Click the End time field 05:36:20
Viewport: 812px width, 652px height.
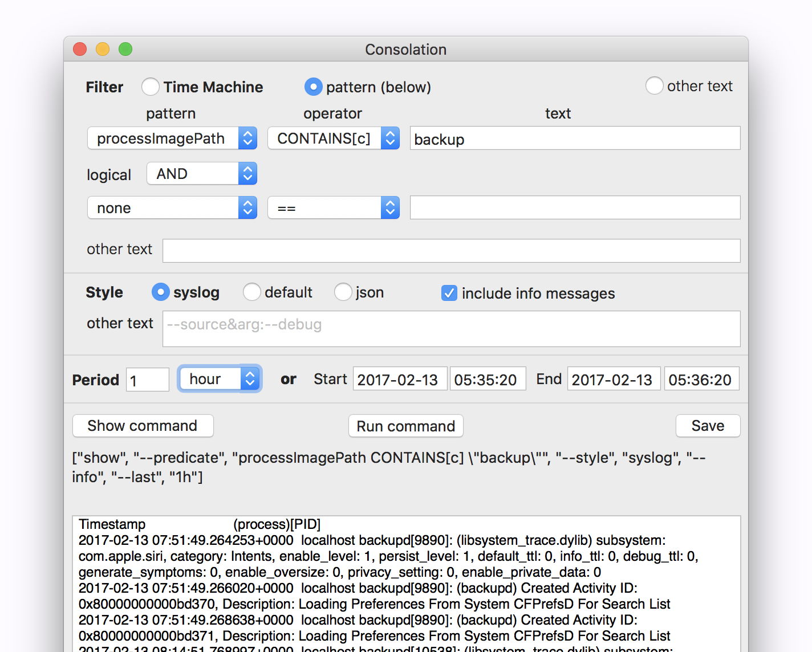(701, 378)
